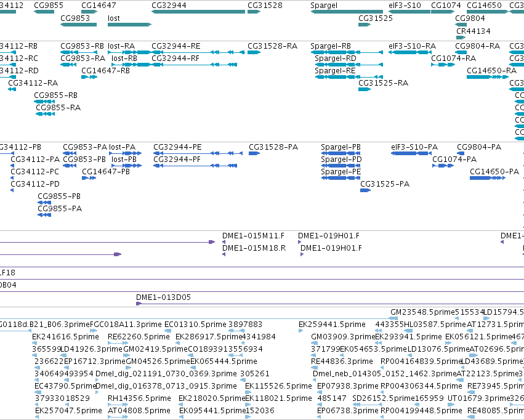Select transcript CG32944-RF
This screenshot has height=420, width=524.
click(x=175, y=58)
